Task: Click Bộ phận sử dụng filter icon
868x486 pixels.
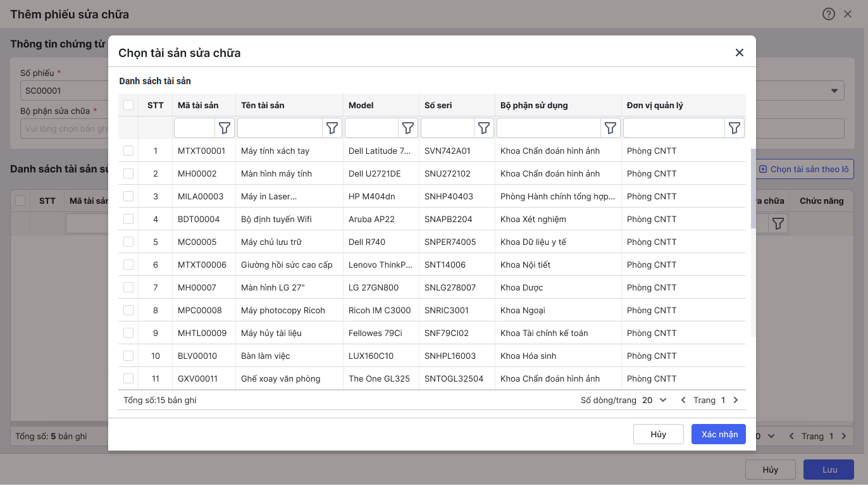Action: (x=611, y=128)
